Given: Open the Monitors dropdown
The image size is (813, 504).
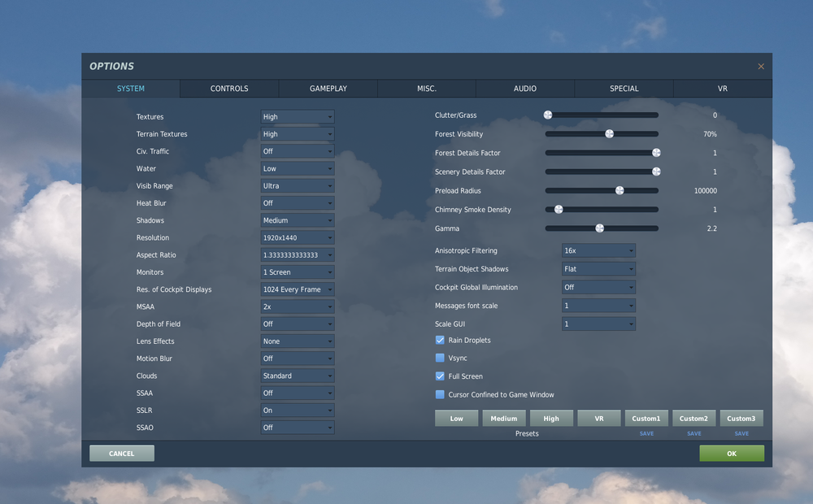Looking at the screenshot, I should click(297, 272).
